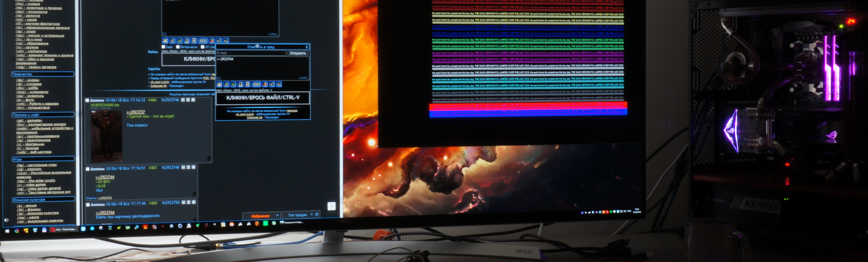This screenshot has width=868, height=262.
Task: Report post #486 with exclamation icon
Action: point(188,100)
